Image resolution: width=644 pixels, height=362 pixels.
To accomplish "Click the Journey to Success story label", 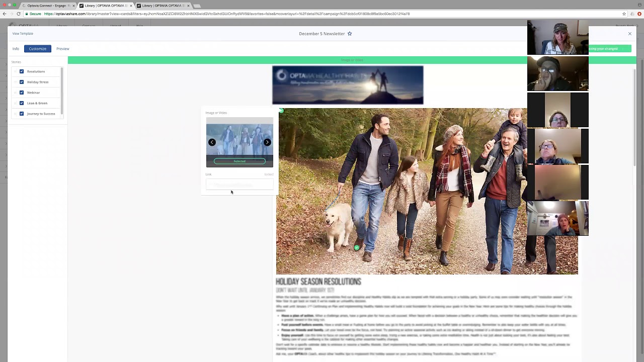I will [41, 114].
